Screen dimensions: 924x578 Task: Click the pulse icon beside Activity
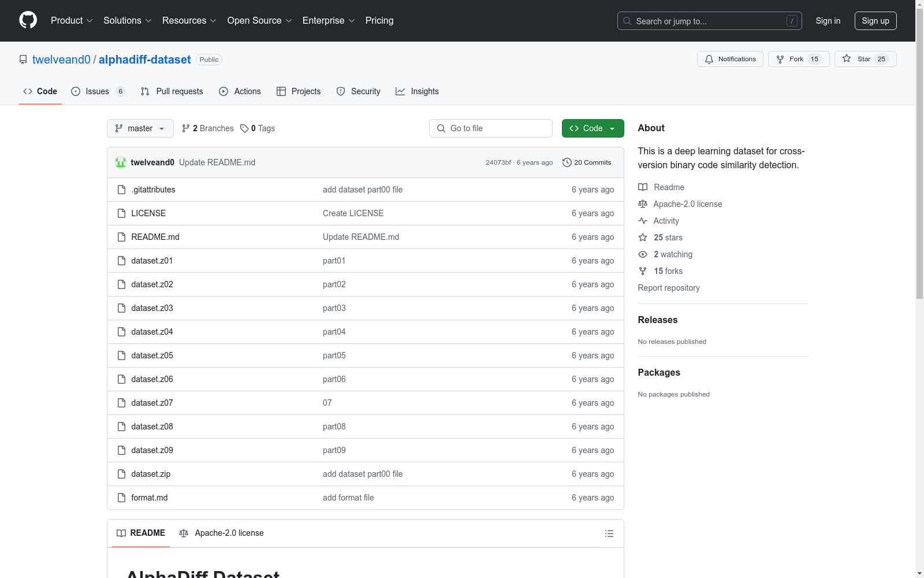click(x=643, y=221)
